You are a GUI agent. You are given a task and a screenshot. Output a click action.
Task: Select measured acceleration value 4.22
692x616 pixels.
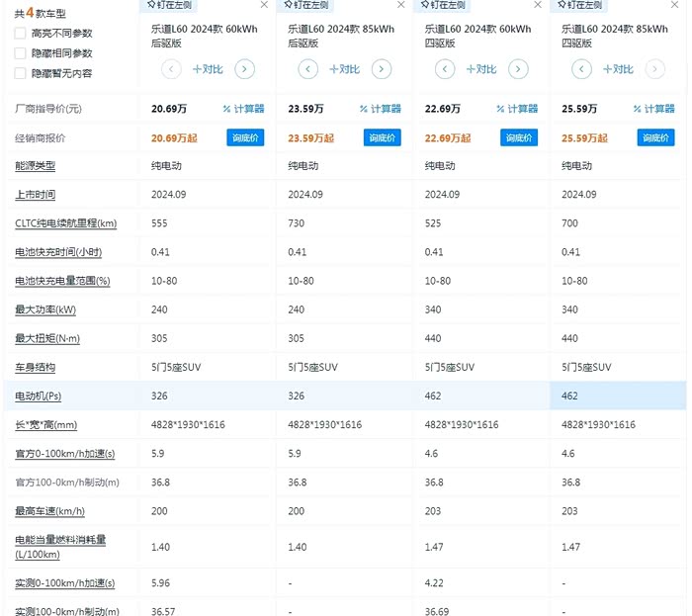(x=434, y=583)
